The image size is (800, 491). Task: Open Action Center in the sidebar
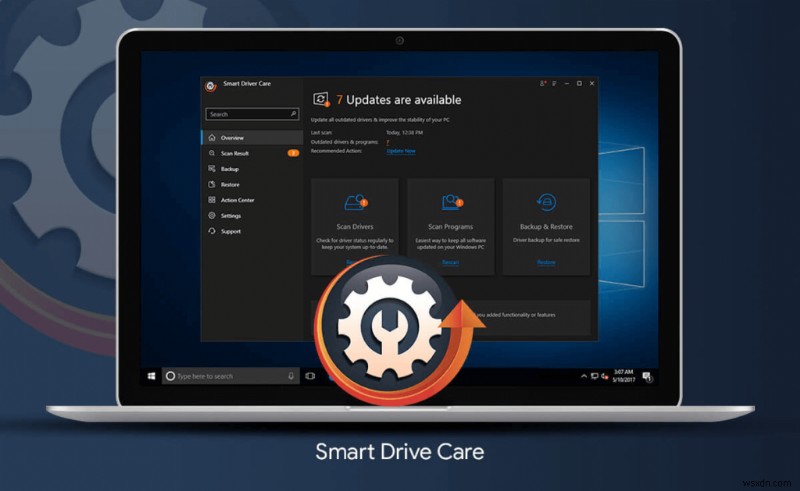(x=253, y=200)
